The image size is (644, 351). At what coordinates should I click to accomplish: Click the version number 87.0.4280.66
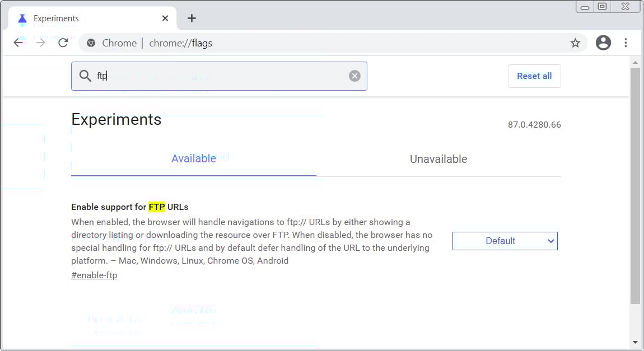534,125
